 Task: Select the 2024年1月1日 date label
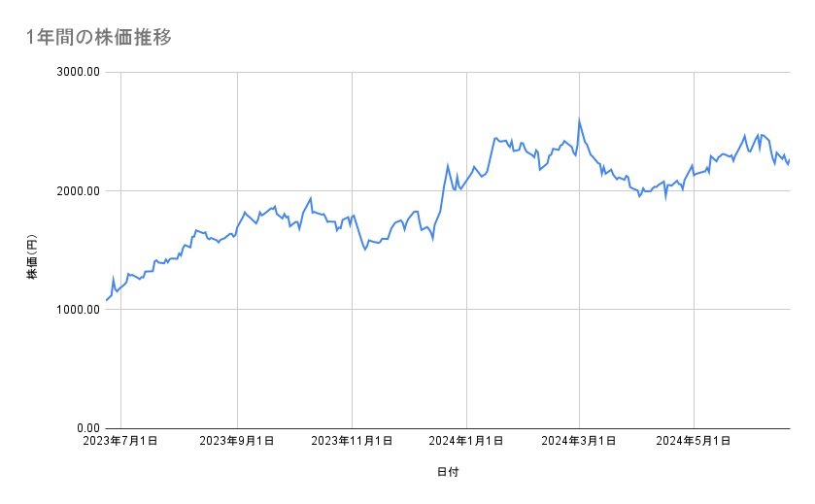(466, 442)
